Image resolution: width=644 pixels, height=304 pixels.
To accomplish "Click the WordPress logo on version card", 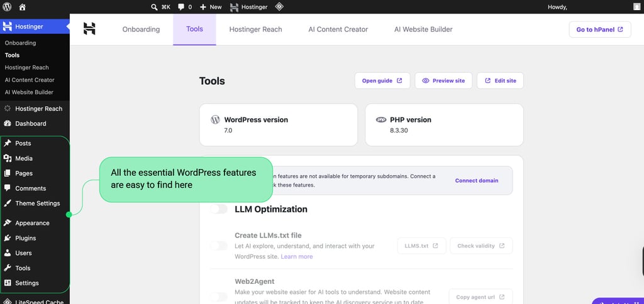I will [x=215, y=120].
